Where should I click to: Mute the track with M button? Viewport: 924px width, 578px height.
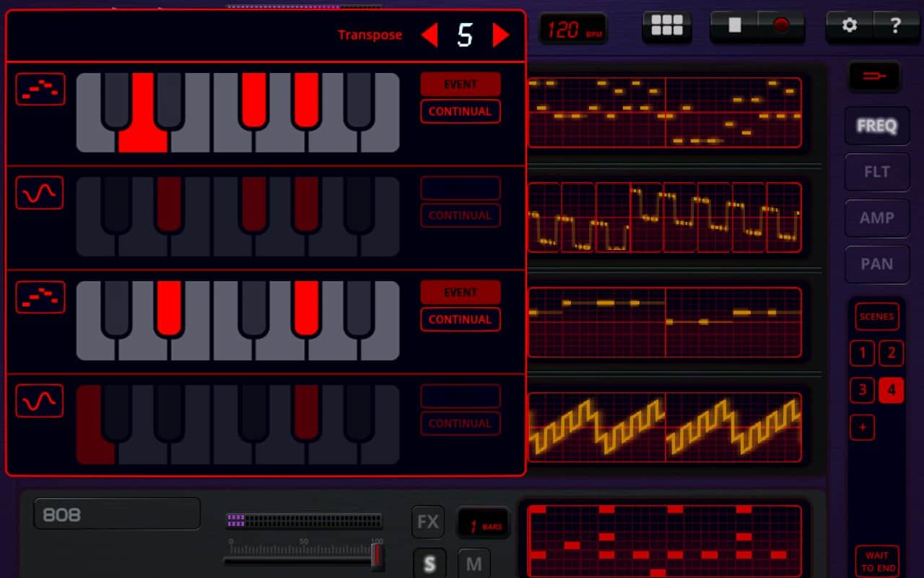(474, 564)
